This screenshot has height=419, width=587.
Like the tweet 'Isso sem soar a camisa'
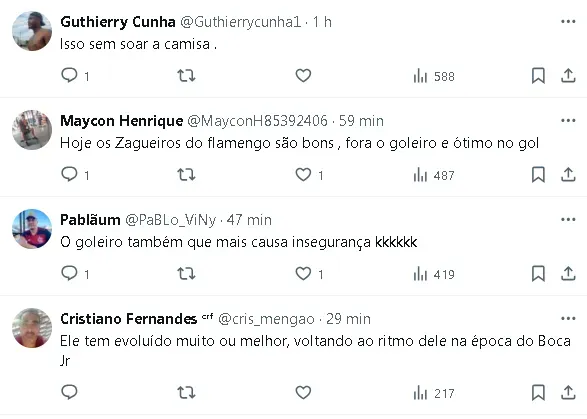pyautogui.click(x=303, y=76)
